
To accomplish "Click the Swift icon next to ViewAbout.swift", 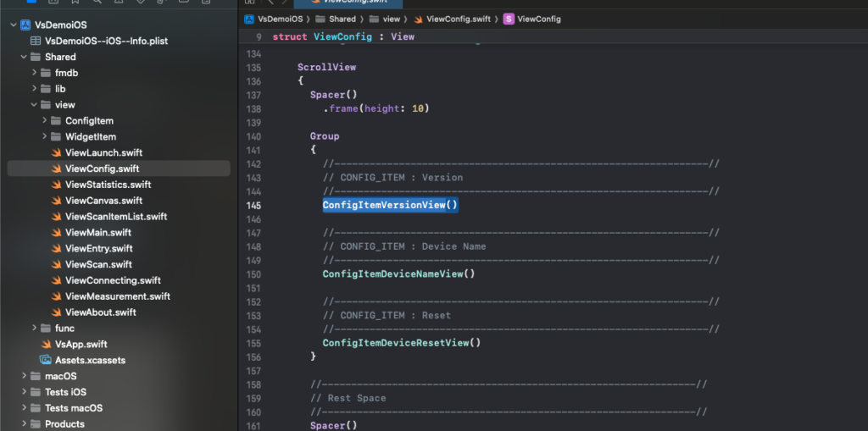I will tap(56, 312).
